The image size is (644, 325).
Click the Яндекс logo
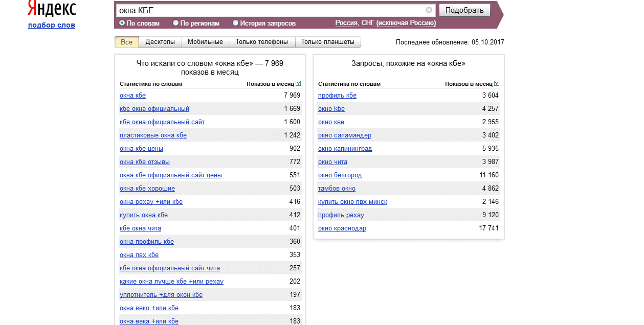click(x=51, y=9)
